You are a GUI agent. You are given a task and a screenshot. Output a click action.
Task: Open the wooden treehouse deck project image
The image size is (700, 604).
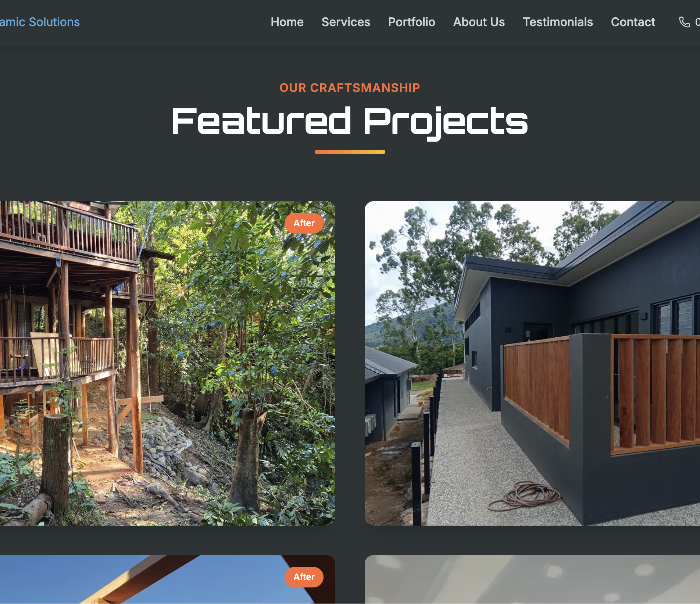coord(168,363)
